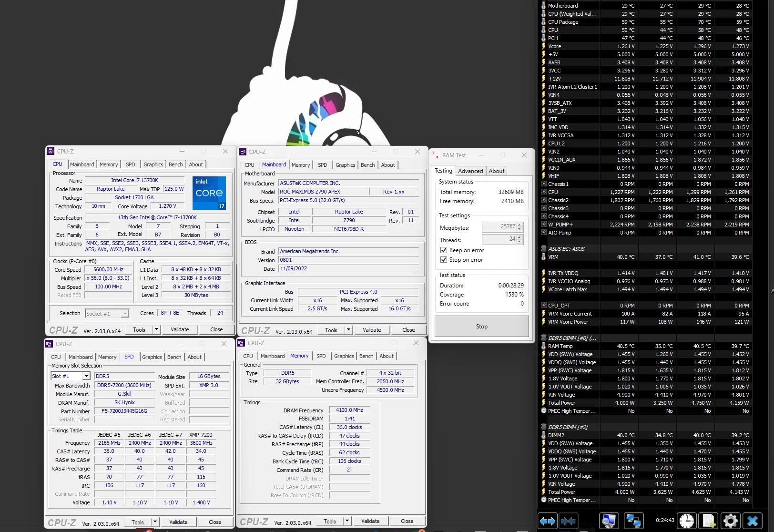This screenshot has width=774, height=532.
Task: Click the RAM Test title bar icon
Action: coord(435,155)
